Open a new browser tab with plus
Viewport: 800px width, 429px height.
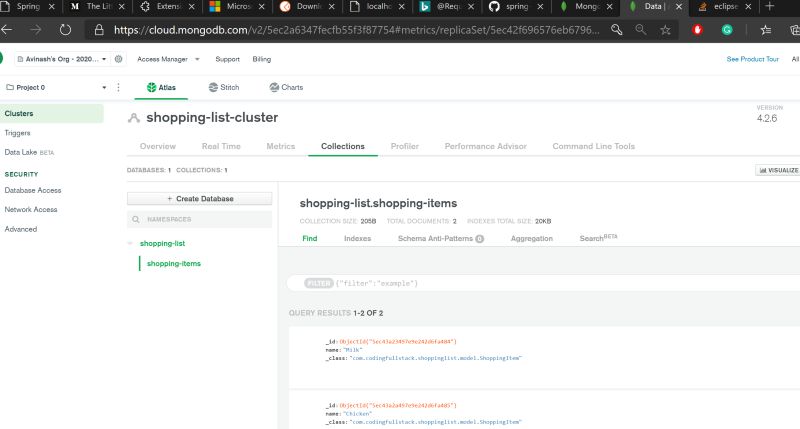pos(770,7)
